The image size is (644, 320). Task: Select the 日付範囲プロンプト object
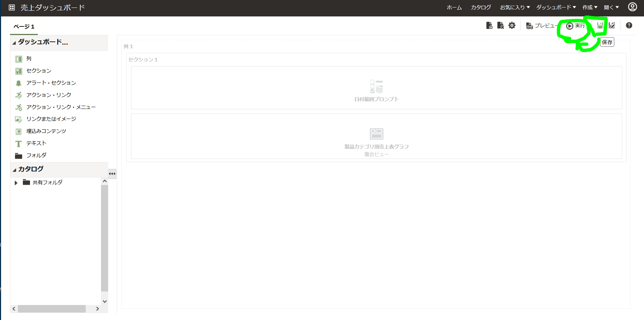[x=376, y=88]
